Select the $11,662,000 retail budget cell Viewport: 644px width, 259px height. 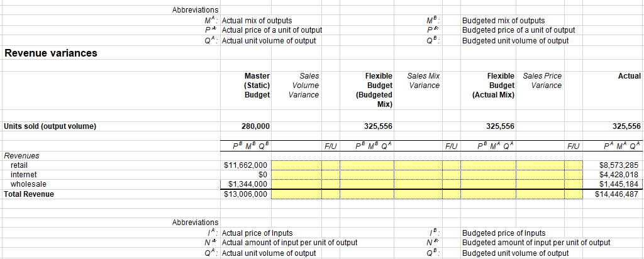246,165
